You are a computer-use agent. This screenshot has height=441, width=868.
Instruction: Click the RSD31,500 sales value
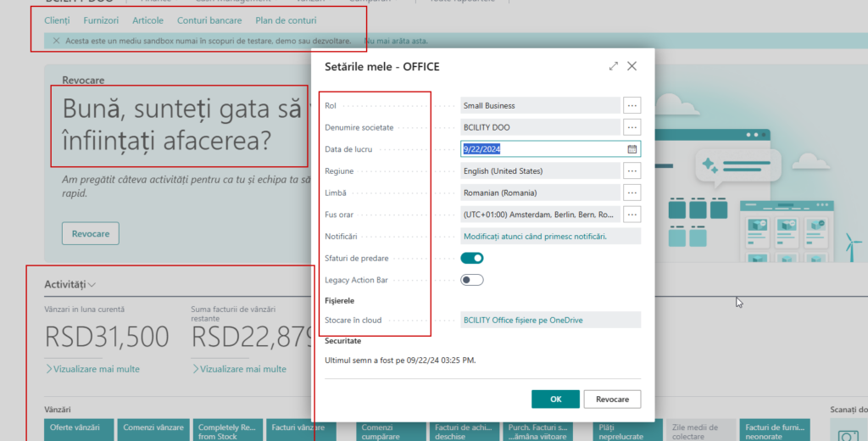[x=107, y=337]
